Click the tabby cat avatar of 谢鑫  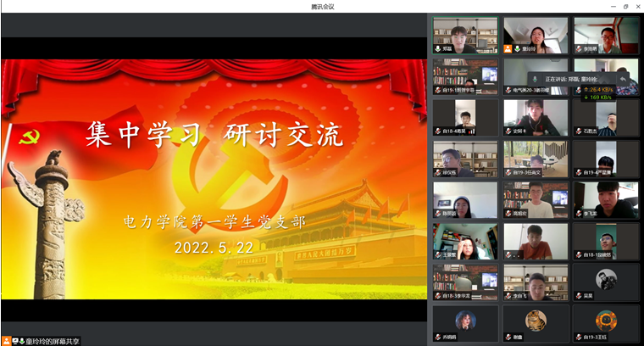[x=536, y=321]
